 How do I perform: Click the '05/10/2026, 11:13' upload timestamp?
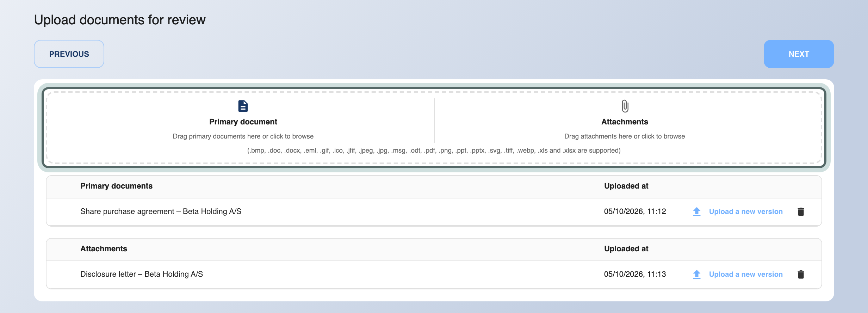[x=635, y=274]
